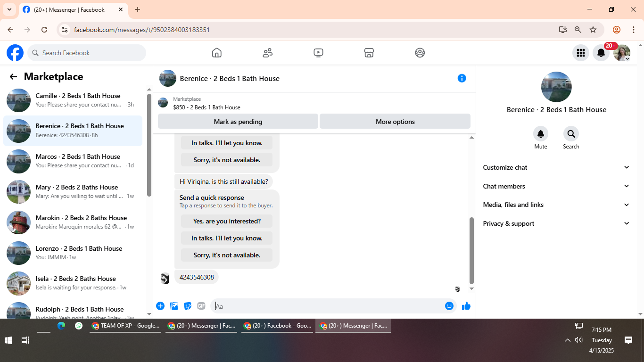Image resolution: width=644 pixels, height=362 pixels.
Task: Open Windows Task View
Action: [25, 340]
